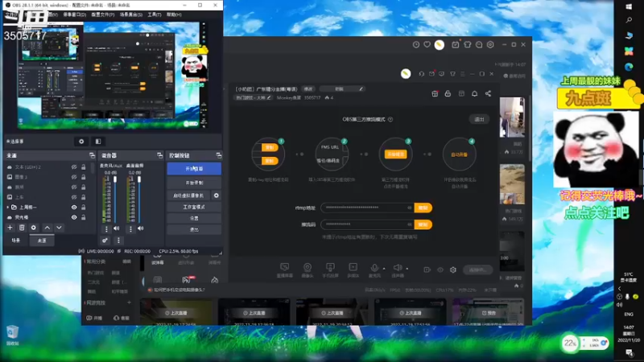The height and width of the screenshot is (362, 644).
Task: Open the 工具(T) menu in OBS
Action: point(155,14)
